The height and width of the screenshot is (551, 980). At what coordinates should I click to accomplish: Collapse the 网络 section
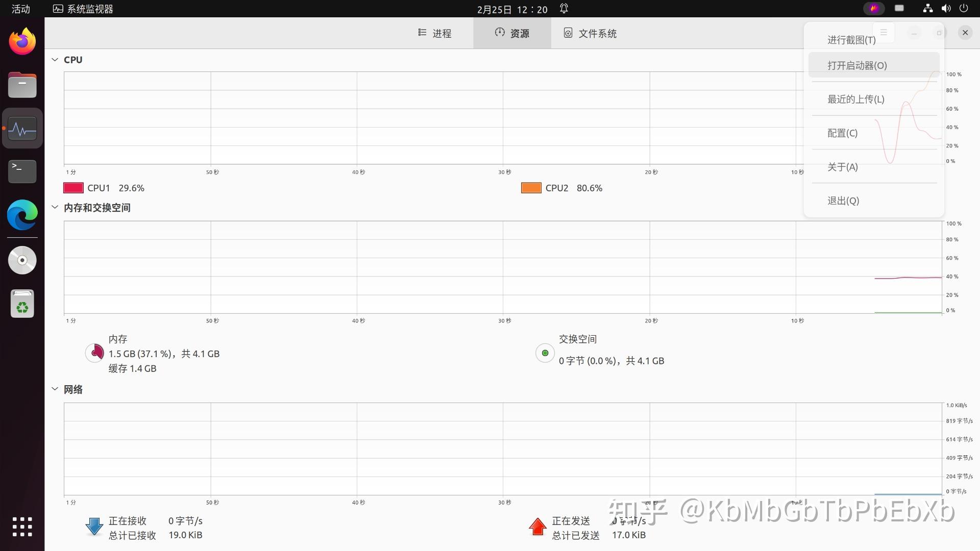pyautogui.click(x=55, y=389)
